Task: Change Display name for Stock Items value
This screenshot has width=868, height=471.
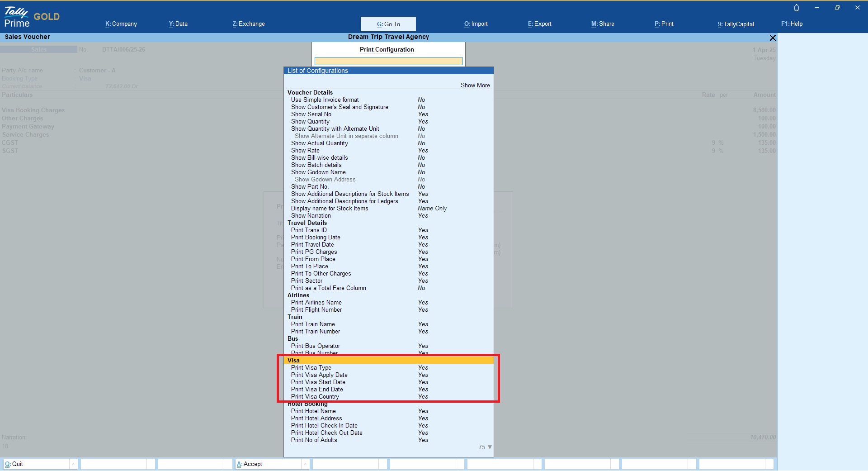Action: [432, 209]
